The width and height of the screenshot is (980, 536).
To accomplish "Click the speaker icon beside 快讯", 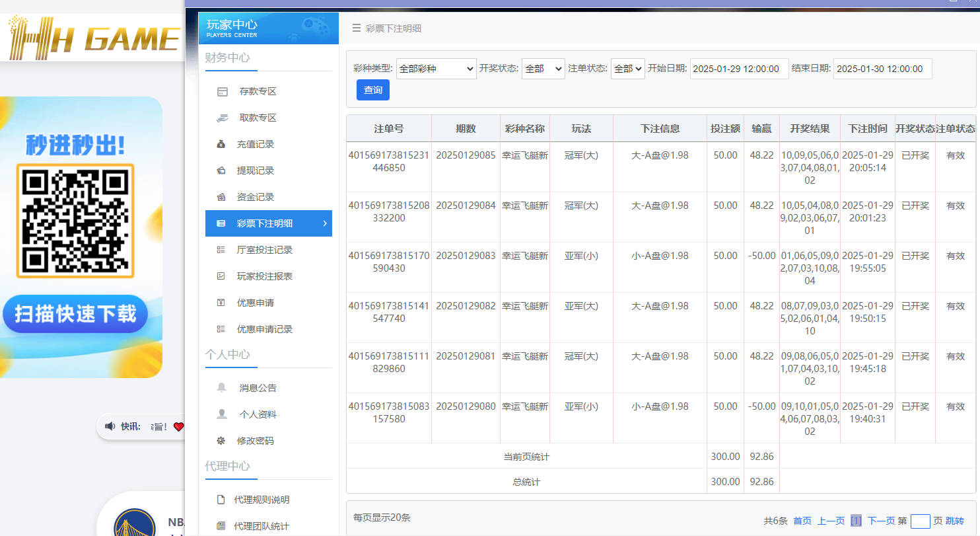I will [x=110, y=426].
